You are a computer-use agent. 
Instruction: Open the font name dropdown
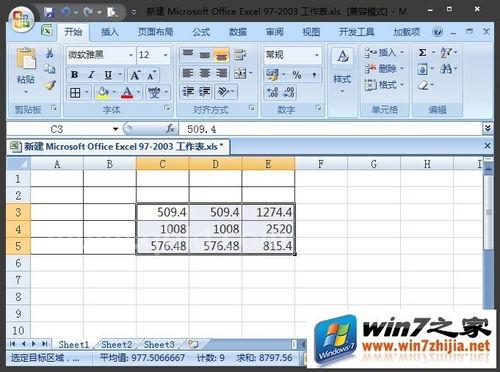[x=131, y=55]
